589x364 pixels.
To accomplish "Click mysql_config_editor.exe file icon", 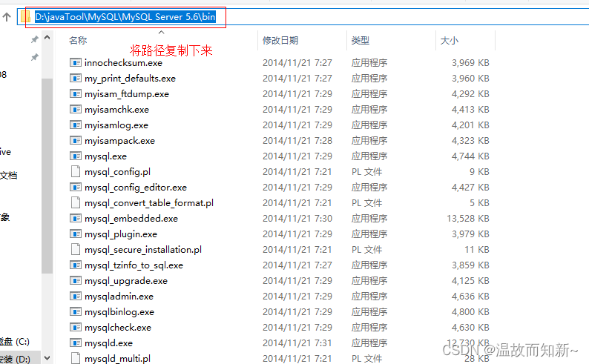I will (x=76, y=188).
